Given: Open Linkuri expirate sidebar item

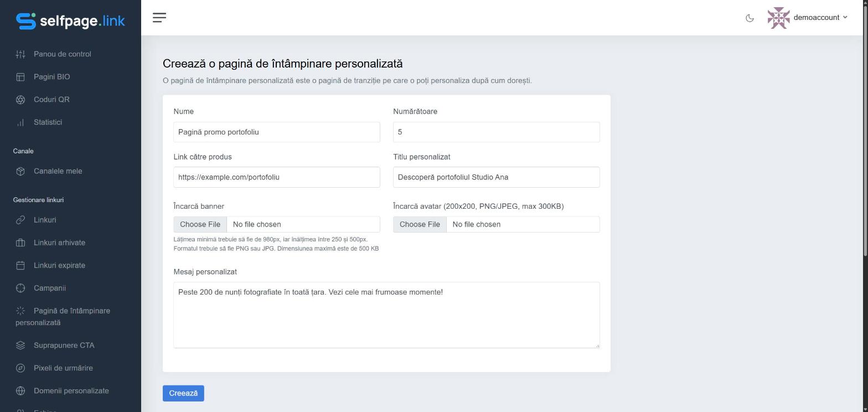Looking at the screenshot, I should click(59, 265).
